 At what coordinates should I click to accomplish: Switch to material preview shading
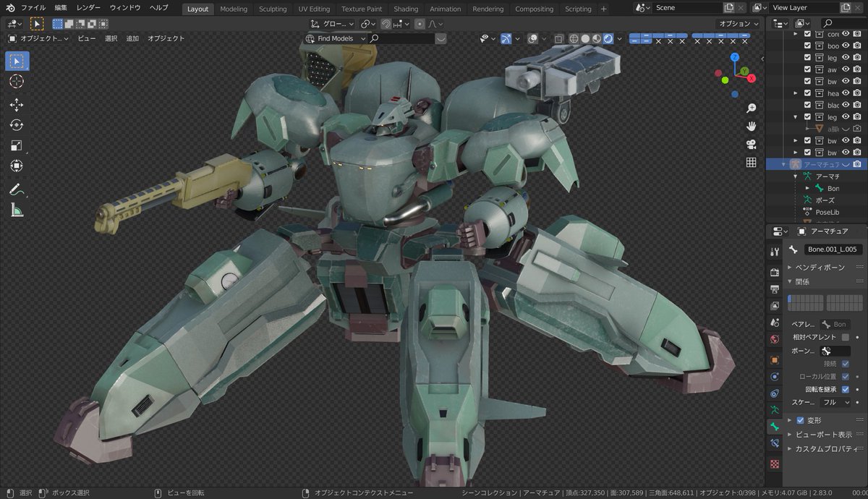click(x=597, y=38)
